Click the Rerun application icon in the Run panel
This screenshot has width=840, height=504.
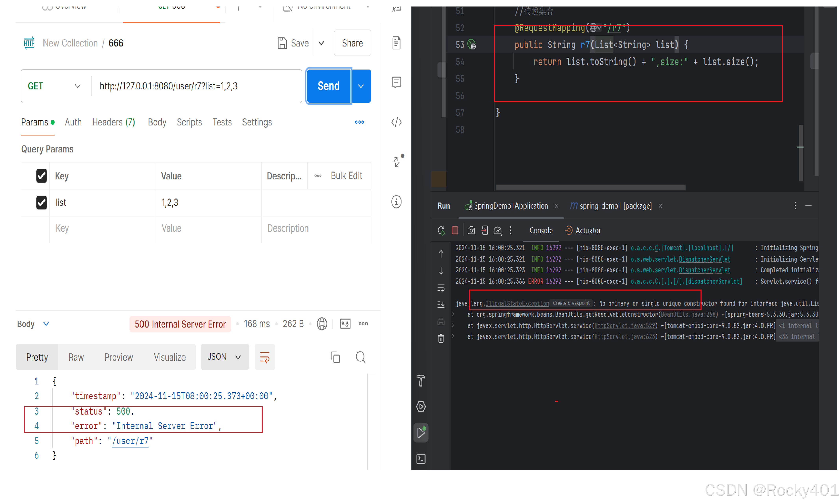[441, 231]
